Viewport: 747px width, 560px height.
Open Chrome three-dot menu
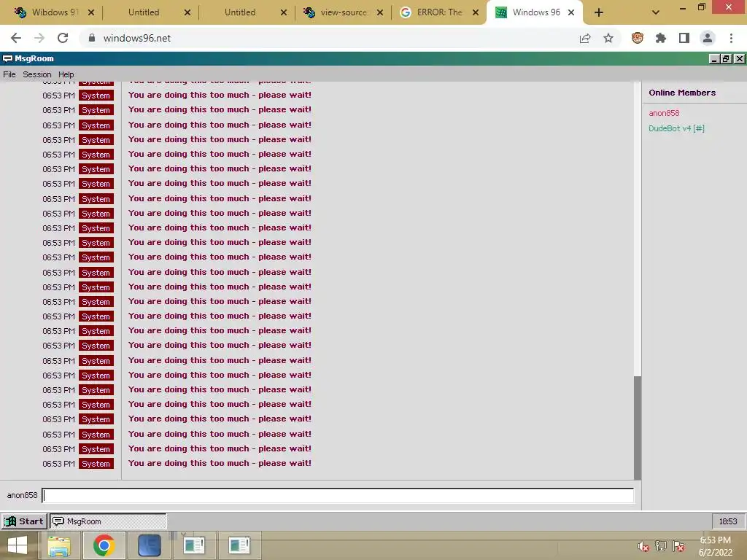pos(731,38)
